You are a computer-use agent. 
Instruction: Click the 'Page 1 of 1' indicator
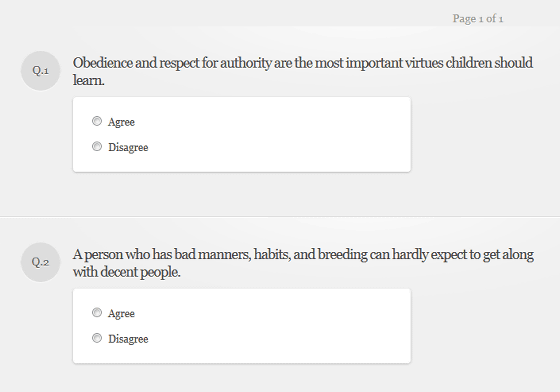pyautogui.click(x=478, y=19)
